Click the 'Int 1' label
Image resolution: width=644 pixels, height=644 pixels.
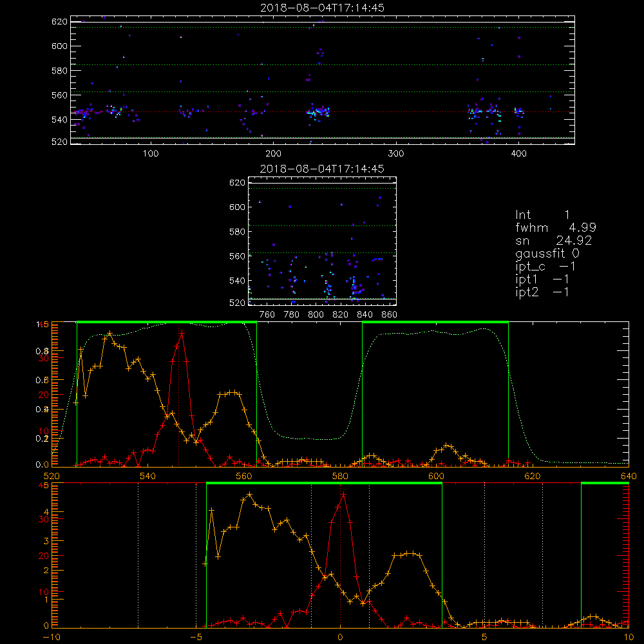(542, 214)
